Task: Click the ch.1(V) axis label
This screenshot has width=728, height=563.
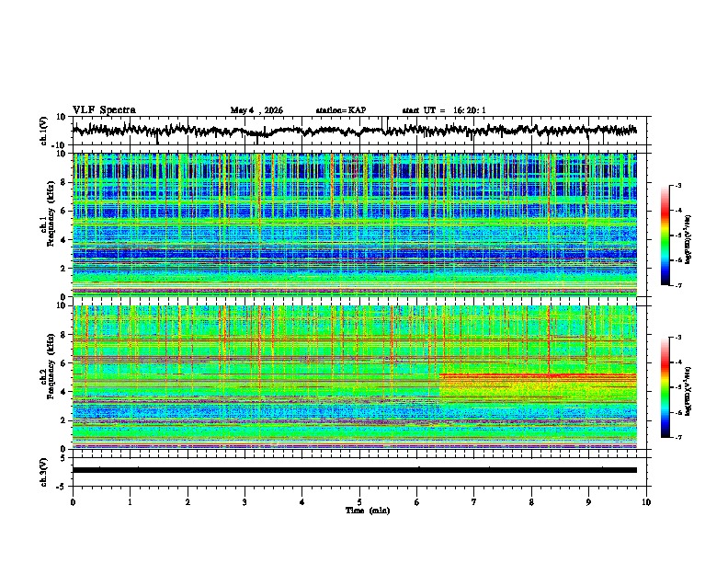Action: click(x=43, y=131)
